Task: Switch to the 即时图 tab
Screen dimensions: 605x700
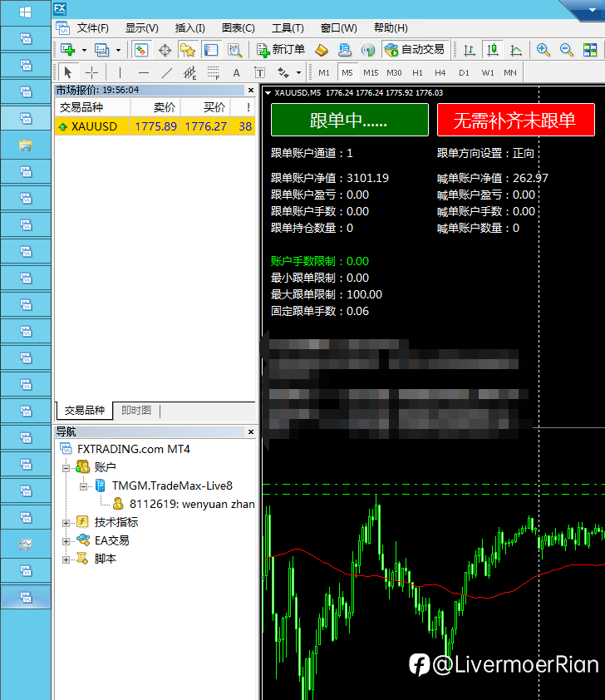Action: (136, 410)
